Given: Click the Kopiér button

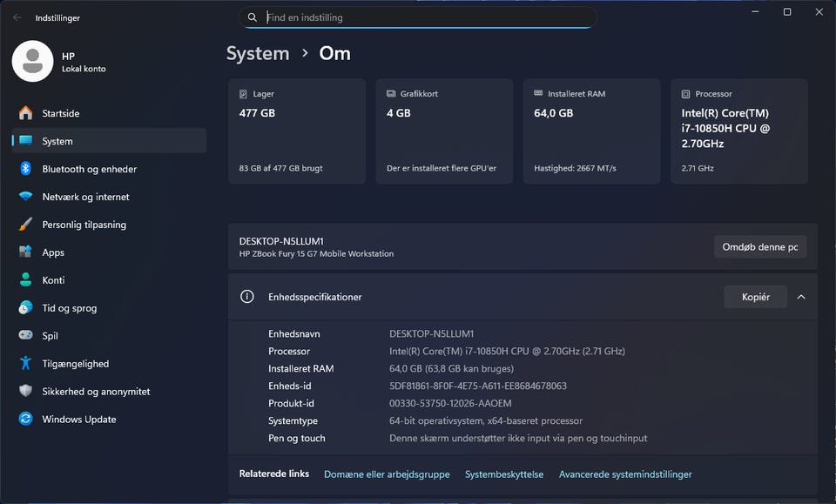Looking at the screenshot, I should pos(756,297).
